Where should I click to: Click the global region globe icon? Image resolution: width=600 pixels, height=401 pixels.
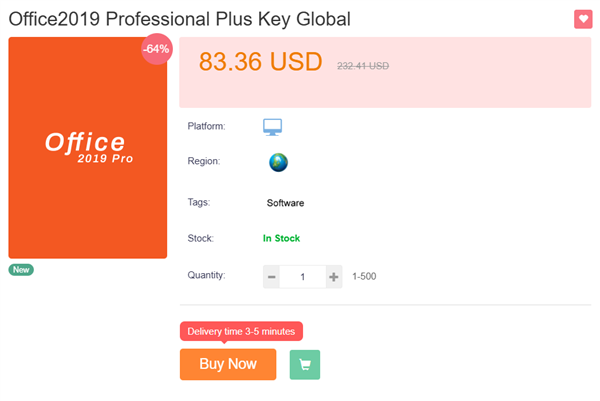278,162
